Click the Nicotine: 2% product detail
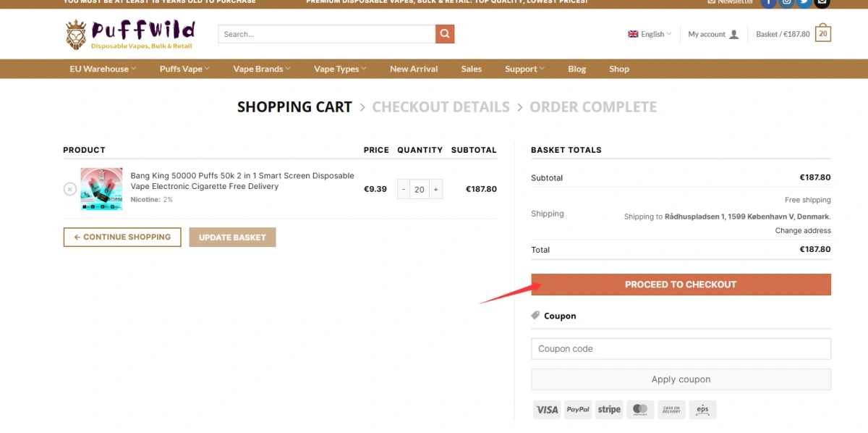Image resolution: width=868 pixels, height=433 pixels. click(151, 199)
